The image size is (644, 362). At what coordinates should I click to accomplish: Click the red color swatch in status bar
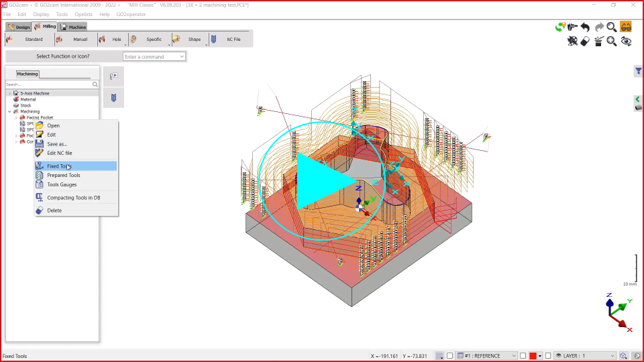point(533,356)
